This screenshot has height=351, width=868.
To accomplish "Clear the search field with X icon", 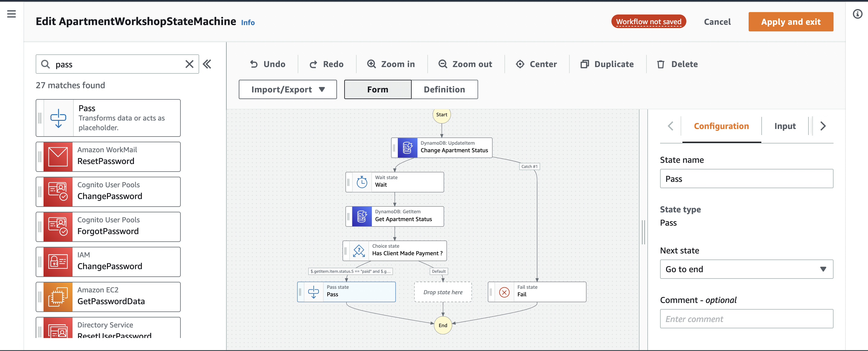I will point(189,64).
